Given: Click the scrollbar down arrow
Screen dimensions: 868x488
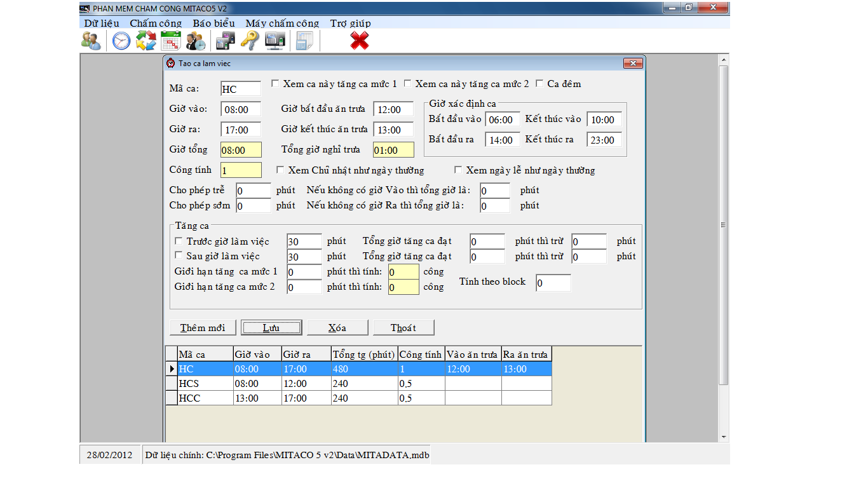Looking at the screenshot, I should coord(723,437).
